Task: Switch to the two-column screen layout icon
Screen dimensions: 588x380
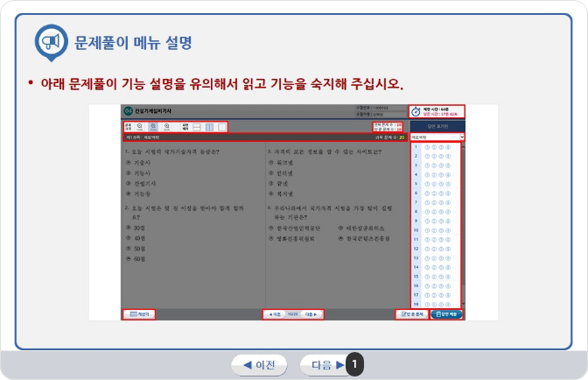Action: pyautogui.click(x=209, y=127)
